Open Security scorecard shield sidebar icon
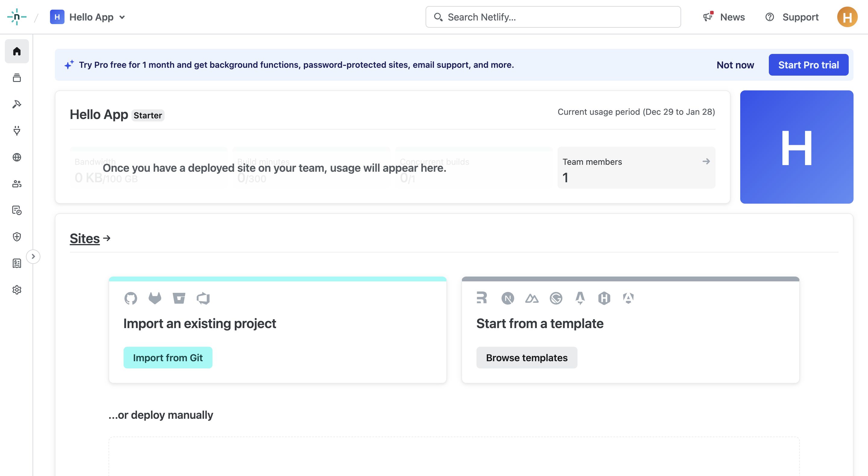Viewport: 868px width, 476px height. [17, 237]
